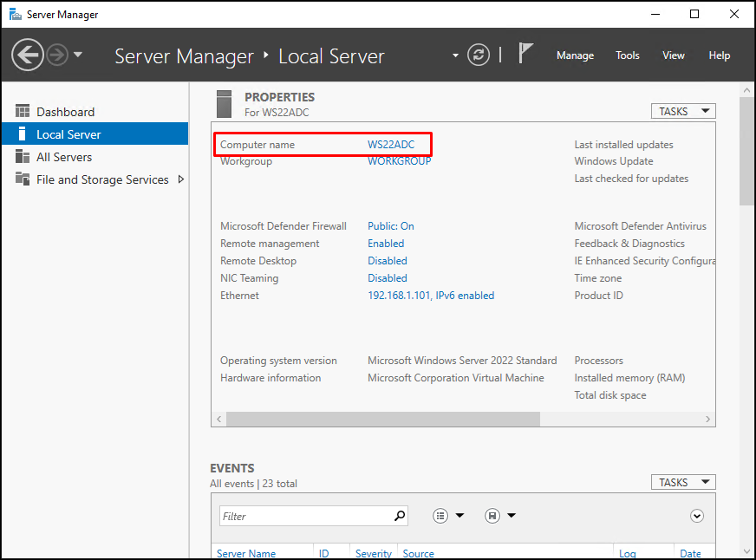This screenshot has height=560, width=756.
Task: Open the notifications flag
Action: tap(525, 53)
